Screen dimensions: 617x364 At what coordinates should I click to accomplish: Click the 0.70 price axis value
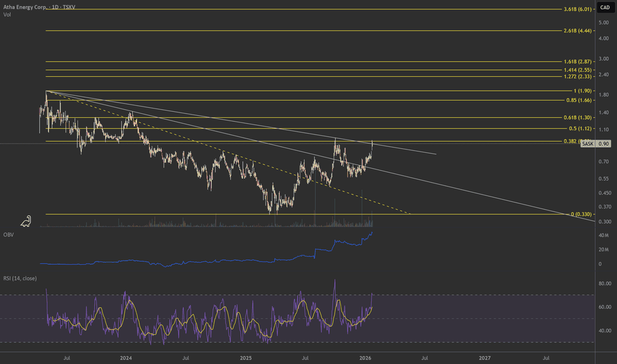(604, 161)
